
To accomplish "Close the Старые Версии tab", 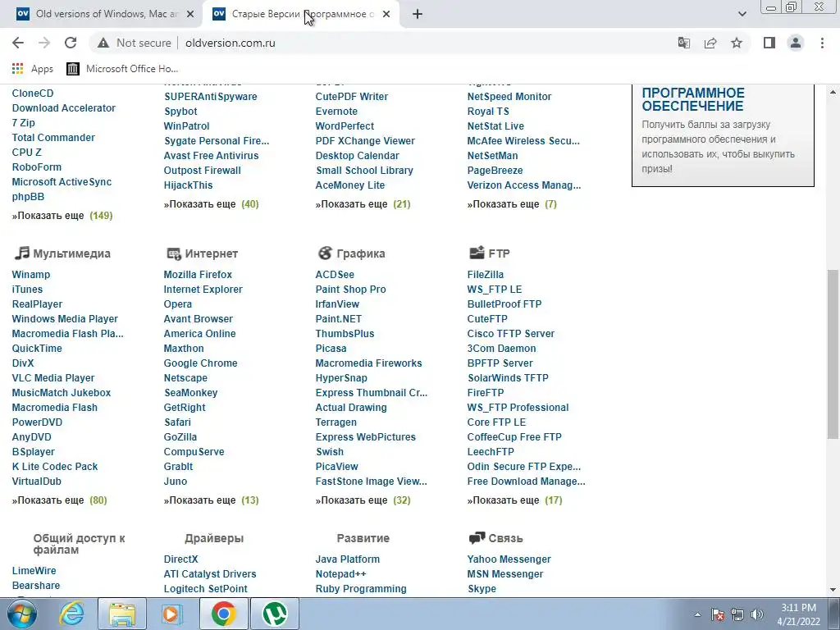I will click(x=386, y=15).
